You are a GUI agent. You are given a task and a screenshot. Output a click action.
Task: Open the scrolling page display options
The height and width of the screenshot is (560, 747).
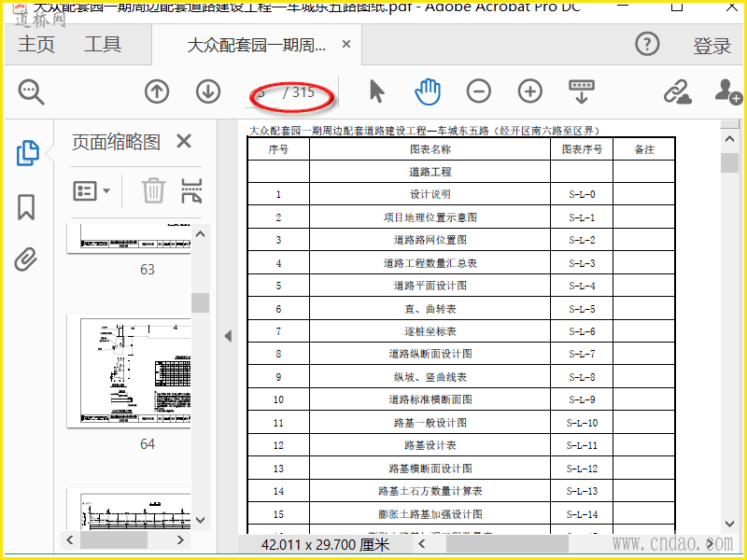pos(582,91)
